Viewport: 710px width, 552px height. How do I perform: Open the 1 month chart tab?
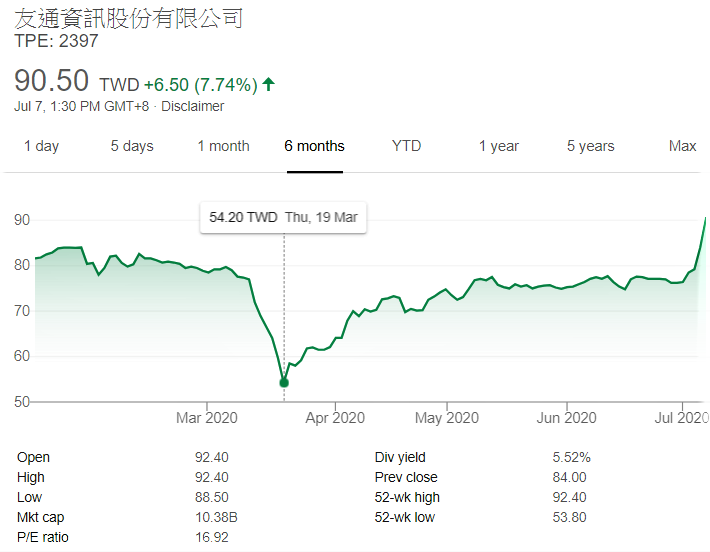[x=223, y=146]
